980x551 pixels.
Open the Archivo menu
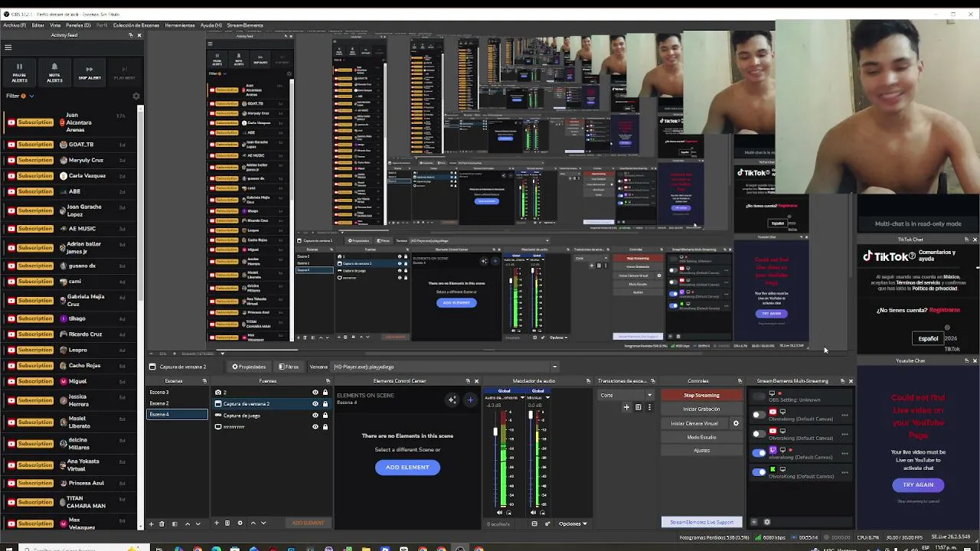[15, 25]
